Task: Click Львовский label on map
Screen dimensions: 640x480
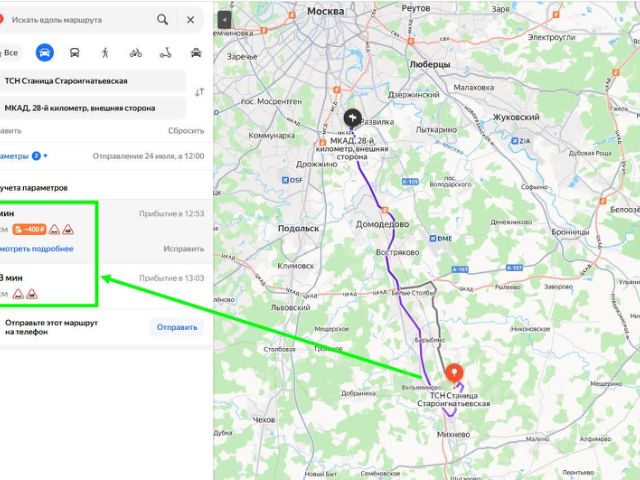Action: [x=291, y=307]
